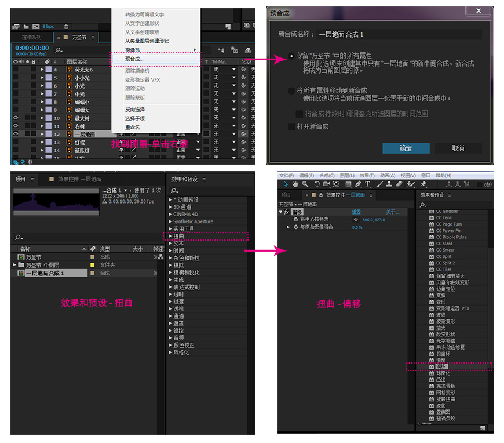Viewport: 504px width, 443px height.
Task: Choose 预合成... from the context menu
Action: [x=156, y=59]
